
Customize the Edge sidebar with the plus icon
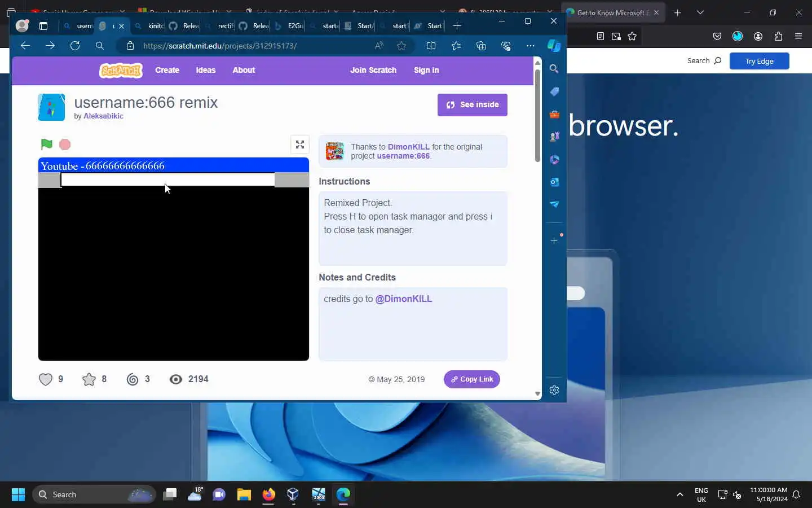(x=554, y=240)
